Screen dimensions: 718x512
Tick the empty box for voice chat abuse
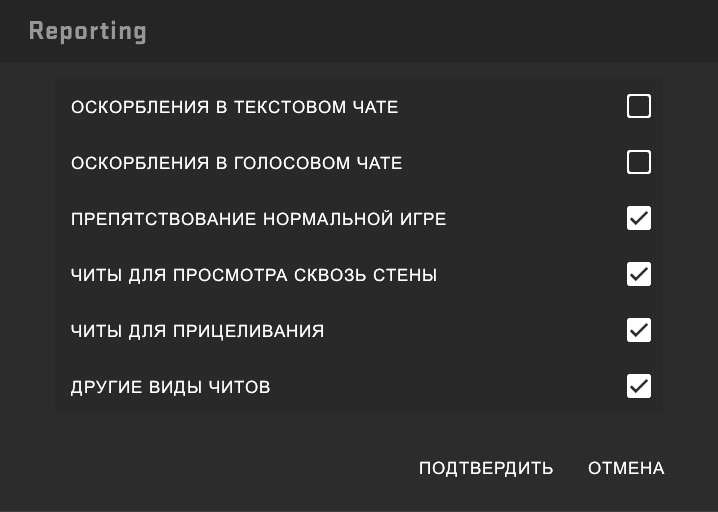tap(638, 162)
